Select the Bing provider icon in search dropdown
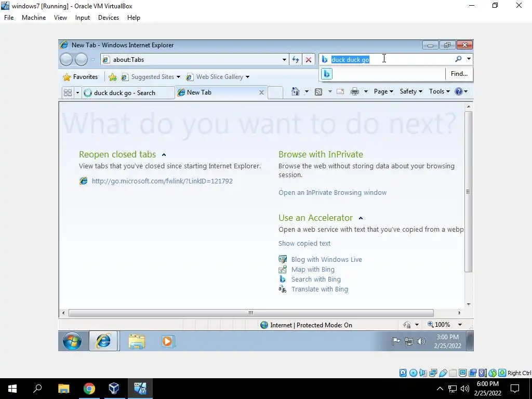The height and width of the screenshot is (399, 532). [327, 74]
